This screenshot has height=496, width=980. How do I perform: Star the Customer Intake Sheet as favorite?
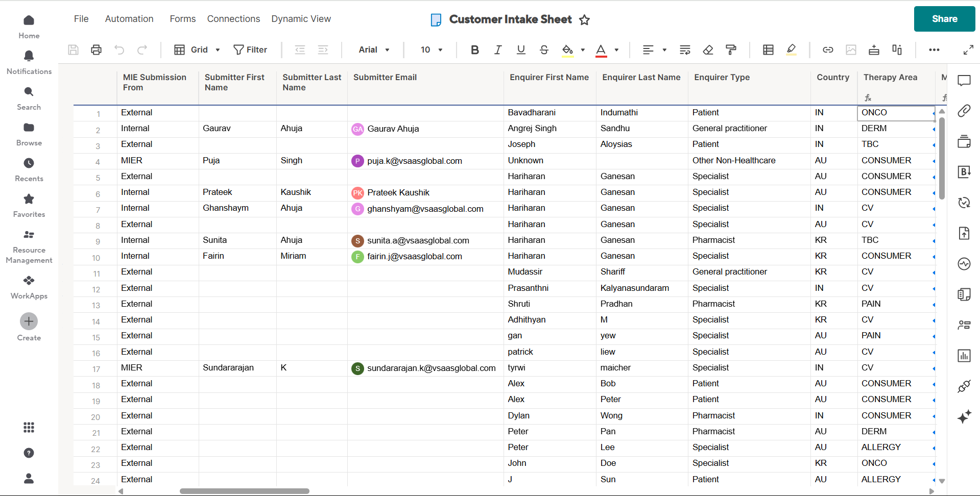tap(584, 20)
